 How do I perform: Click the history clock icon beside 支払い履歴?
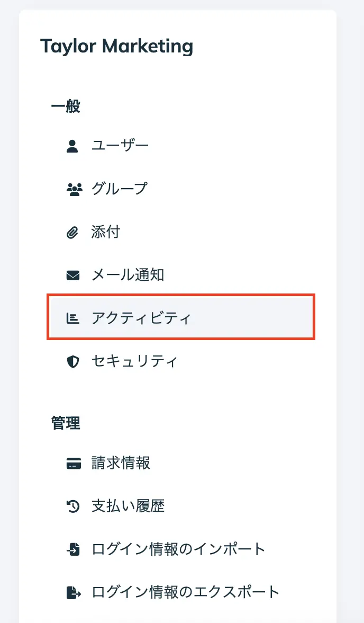pos(72,506)
